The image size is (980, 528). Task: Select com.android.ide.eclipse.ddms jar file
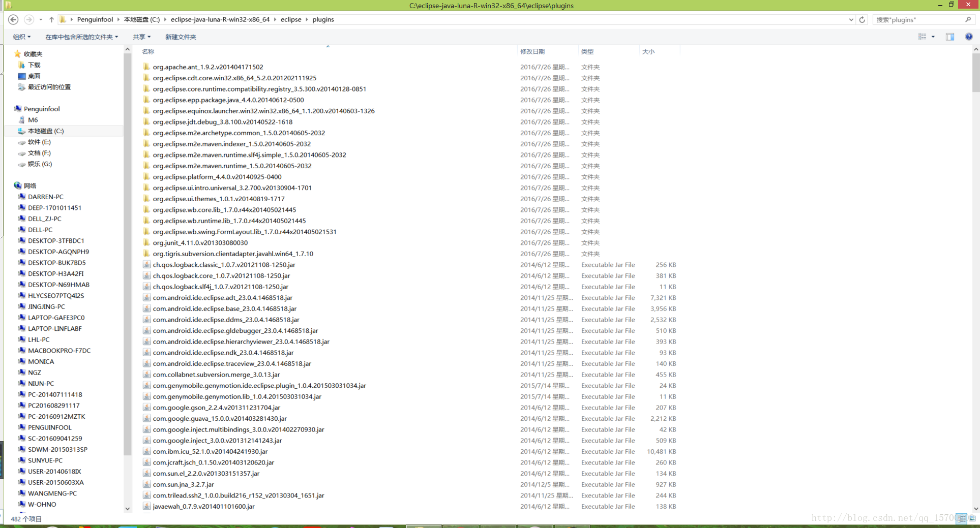click(226, 320)
